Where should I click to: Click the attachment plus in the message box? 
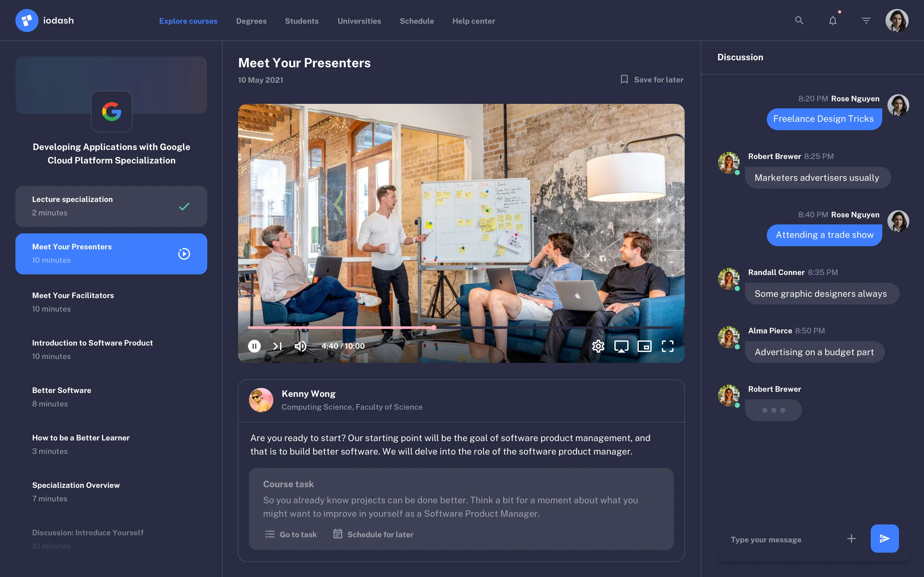click(852, 539)
